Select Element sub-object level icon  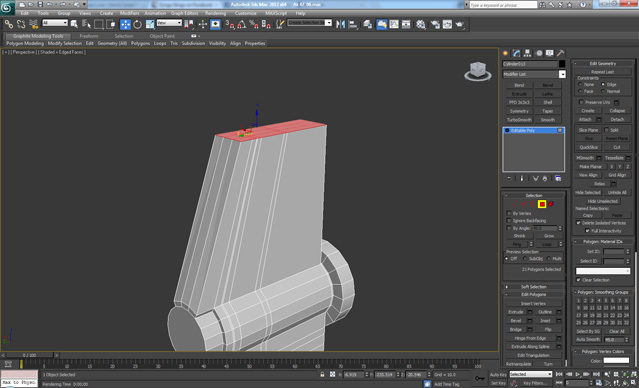[551, 204]
